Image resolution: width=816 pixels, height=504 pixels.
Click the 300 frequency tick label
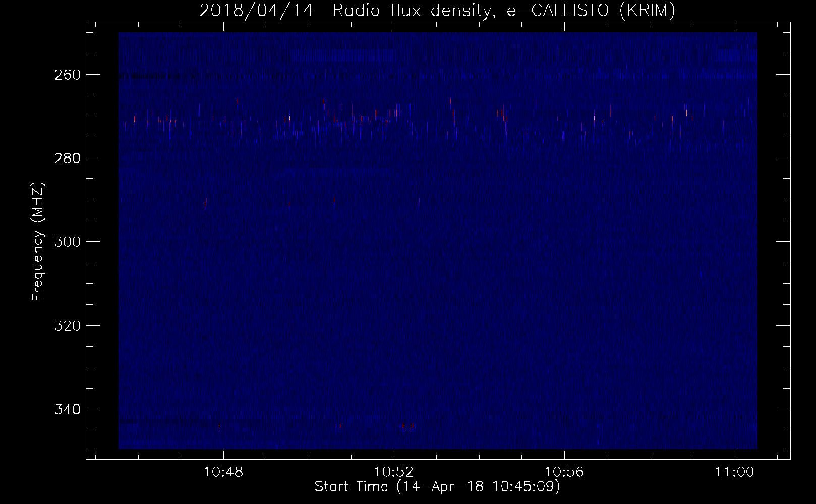coord(67,242)
